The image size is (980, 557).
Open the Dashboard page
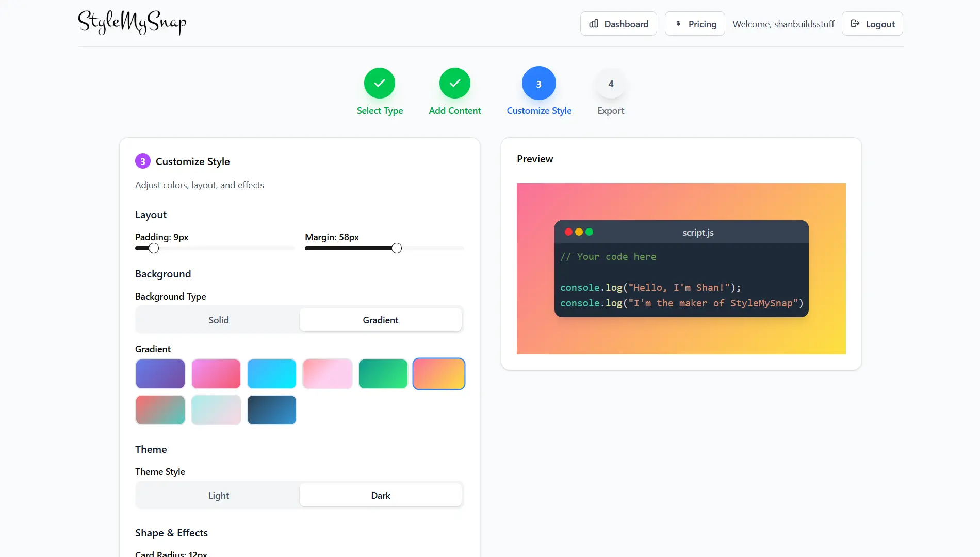(618, 24)
